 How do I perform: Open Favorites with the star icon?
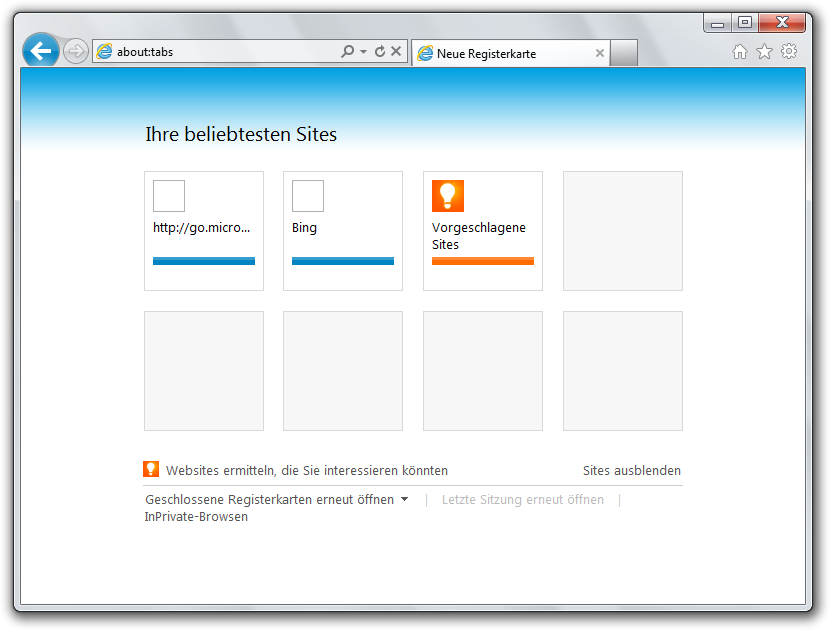click(764, 51)
